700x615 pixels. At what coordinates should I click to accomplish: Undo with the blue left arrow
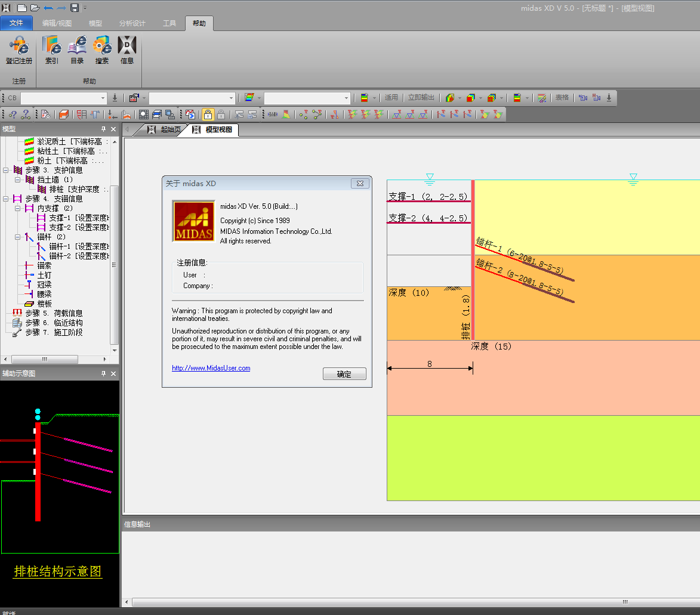48,8
